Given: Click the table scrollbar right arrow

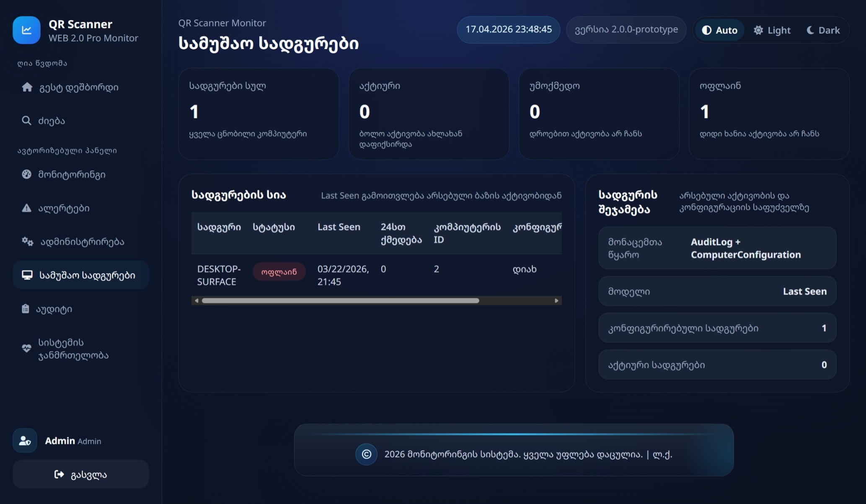Looking at the screenshot, I should coord(556,300).
